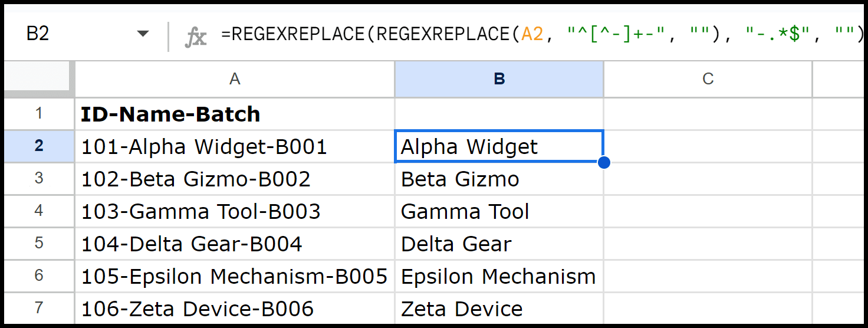Select column A header

coord(235,79)
